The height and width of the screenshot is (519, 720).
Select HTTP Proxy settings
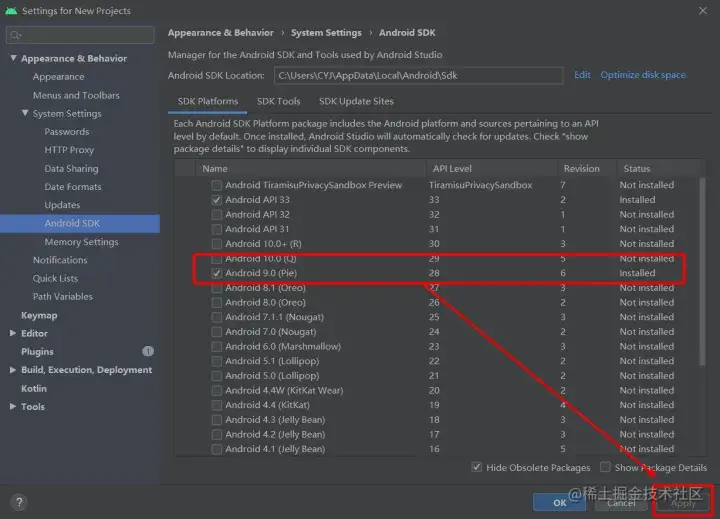tap(69, 150)
